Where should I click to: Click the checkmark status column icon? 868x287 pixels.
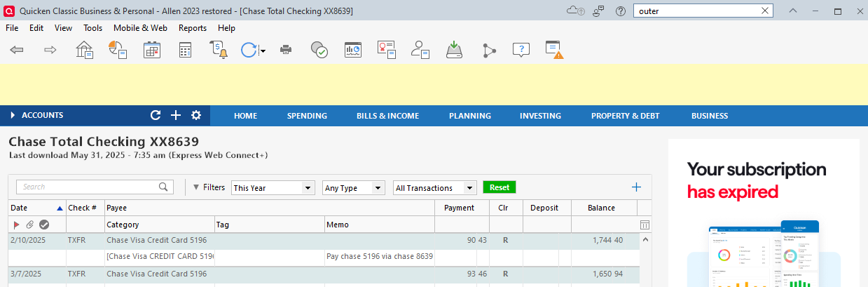(x=44, y=225)
